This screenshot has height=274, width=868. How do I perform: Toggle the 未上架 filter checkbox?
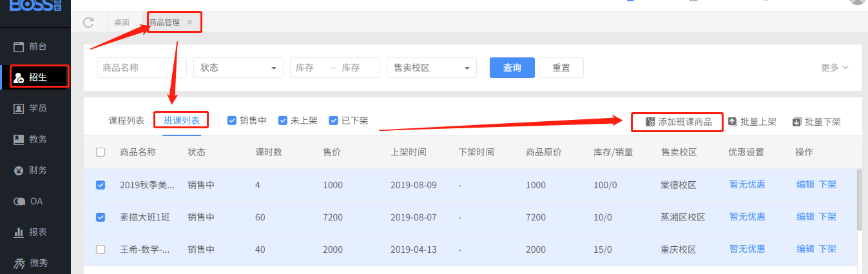point(282,121)
